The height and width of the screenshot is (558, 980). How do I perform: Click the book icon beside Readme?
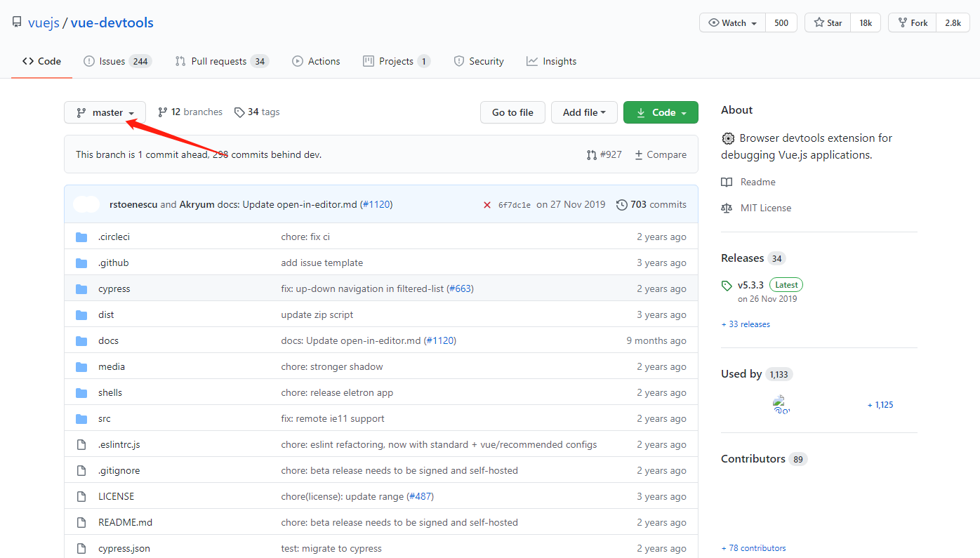[x=726, y=182]
